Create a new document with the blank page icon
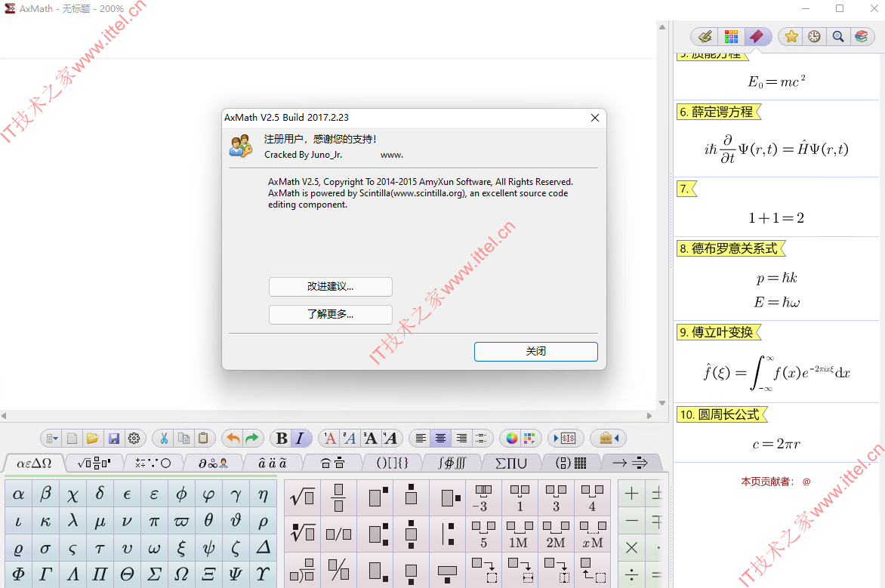885x588 pixels. tap(72, 439)
